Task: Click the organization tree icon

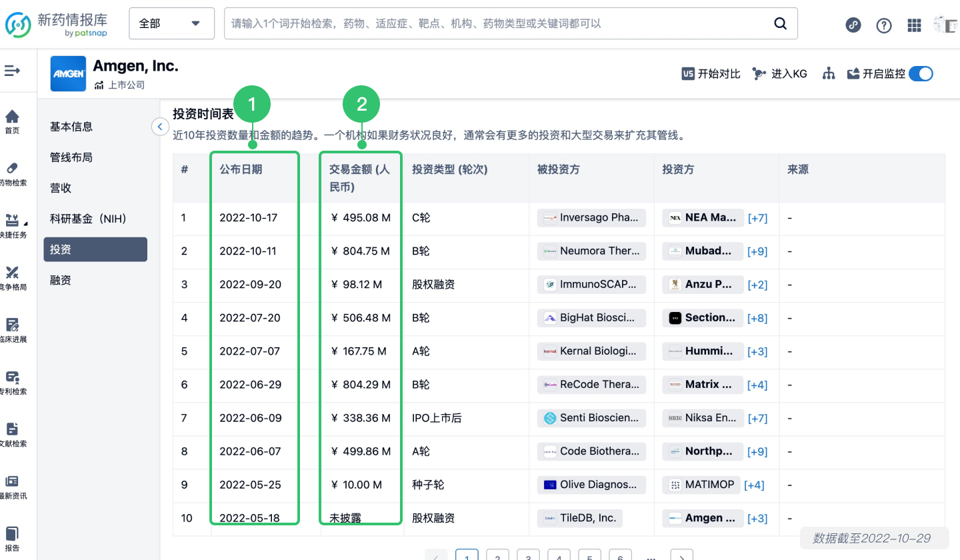Action: point(829,73)
